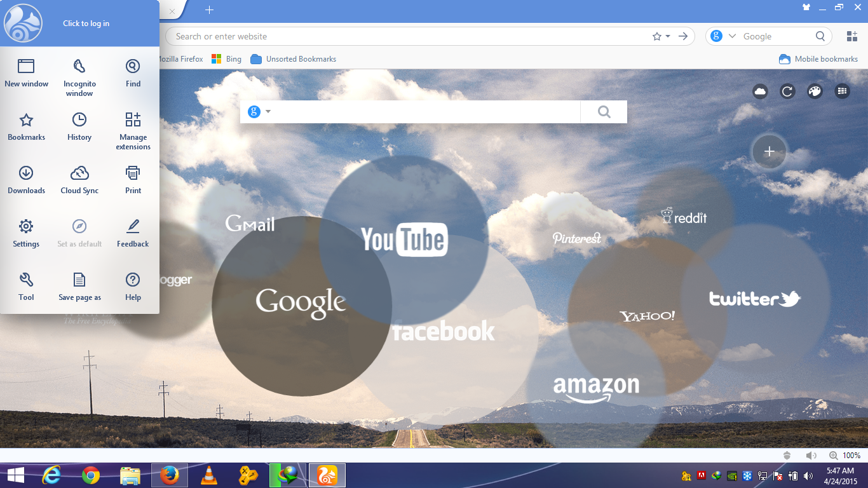Launch Internet Explorer from taskbar
This screenshot has height=488, width=868.
click(52, 475)
